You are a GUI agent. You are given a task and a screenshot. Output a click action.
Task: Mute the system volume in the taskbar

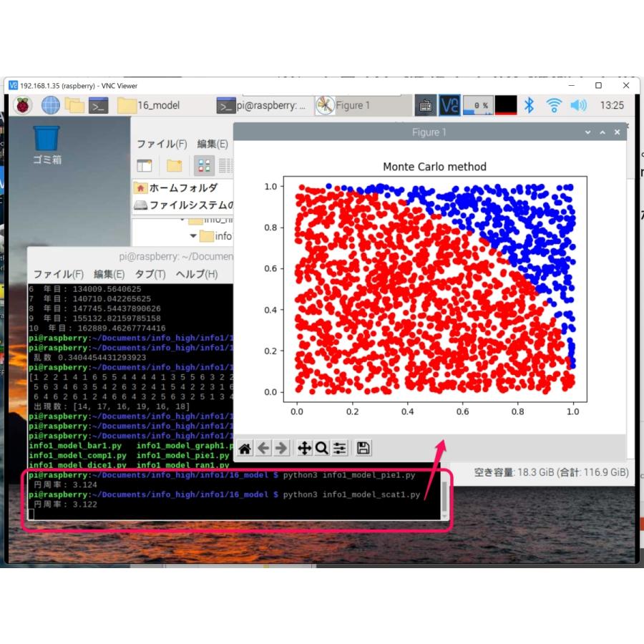point(580,104)
